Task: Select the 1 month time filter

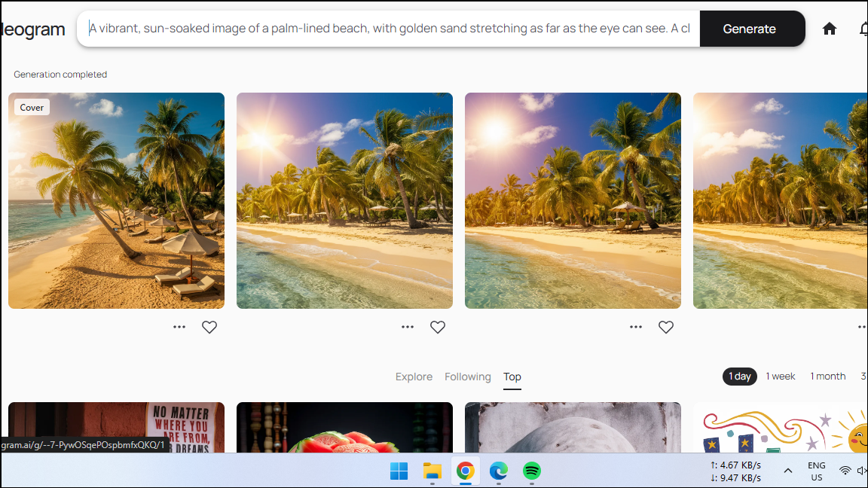Action: click(x=827, y=376)
